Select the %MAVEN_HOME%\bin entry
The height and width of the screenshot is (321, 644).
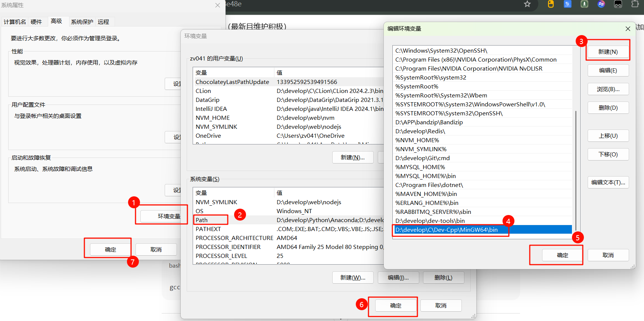point(482,194)
